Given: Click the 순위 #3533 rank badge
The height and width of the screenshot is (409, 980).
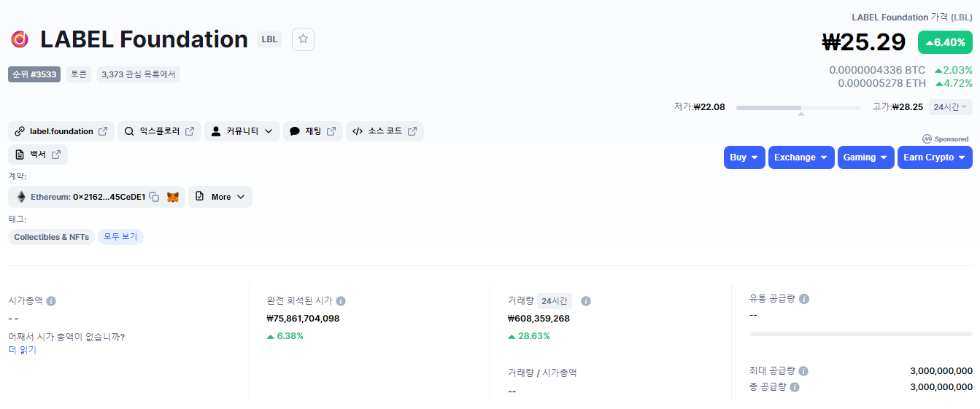Looking at the screenshot, I should (34, 74).
